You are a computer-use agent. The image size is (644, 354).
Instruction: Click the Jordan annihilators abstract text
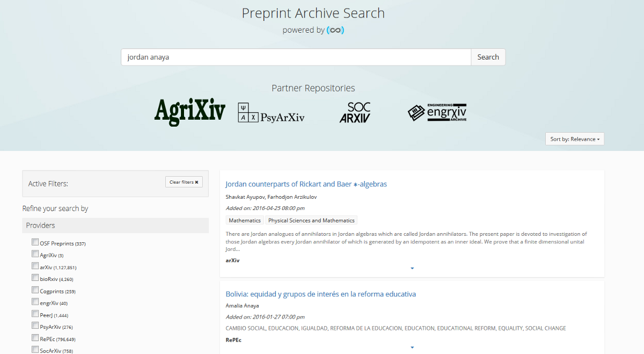pyautogui.click(x=406, y=242)
